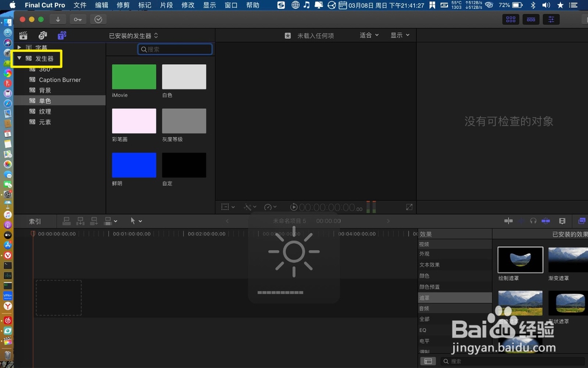Open the 编辑 menu
This screenshot has height=368, width=588.
pyautogui.click(x=102, y=5)
